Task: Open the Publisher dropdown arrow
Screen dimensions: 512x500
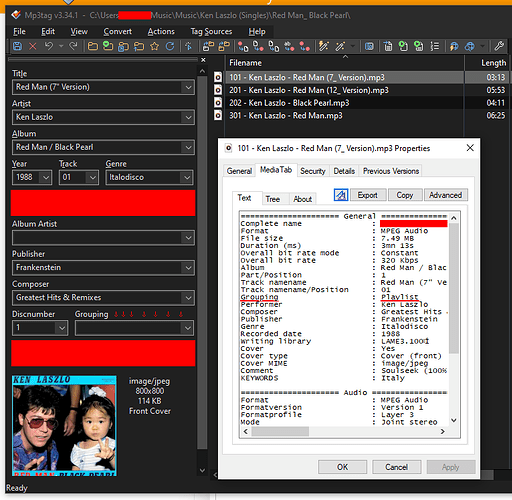Action: click(x=188, y=268)
